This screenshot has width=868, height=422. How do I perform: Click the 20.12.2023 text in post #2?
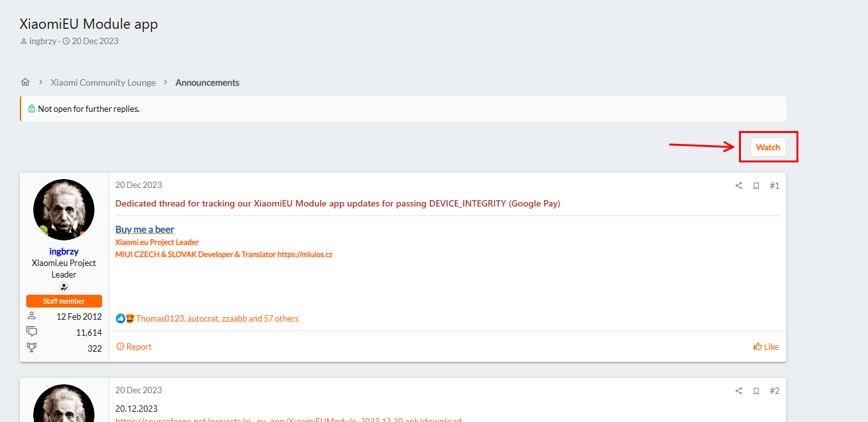click(137, 409)
